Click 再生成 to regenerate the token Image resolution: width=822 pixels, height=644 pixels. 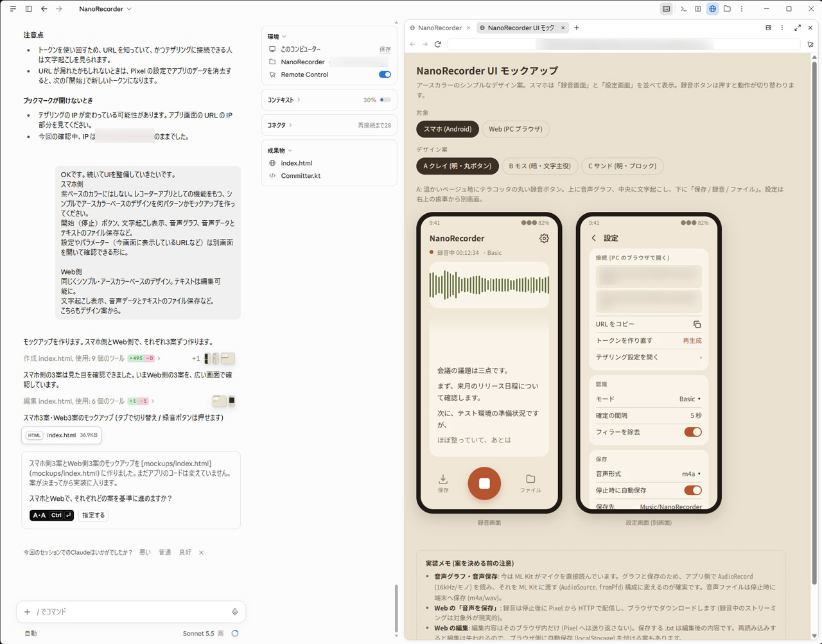click(692, 341)
